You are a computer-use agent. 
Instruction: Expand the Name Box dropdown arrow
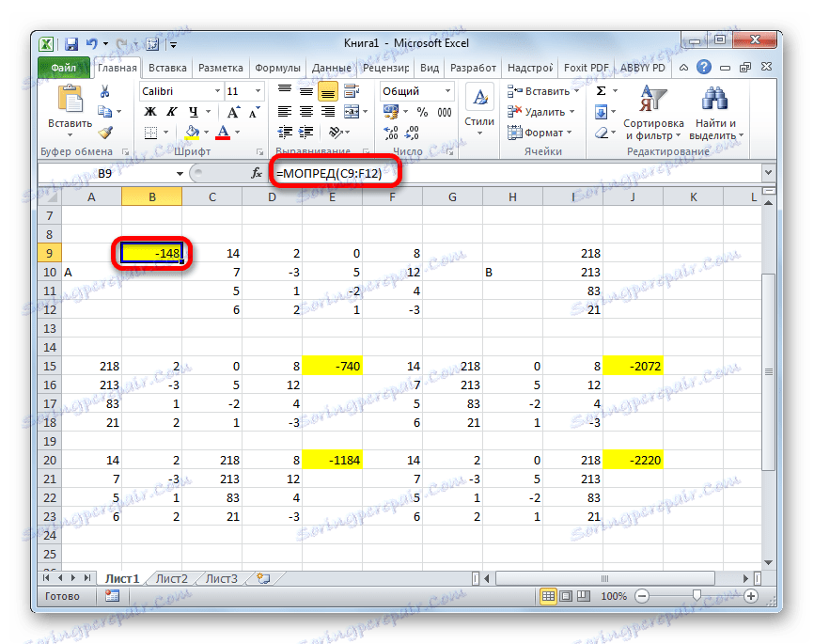pyautogui.click(x=180, y=173)
